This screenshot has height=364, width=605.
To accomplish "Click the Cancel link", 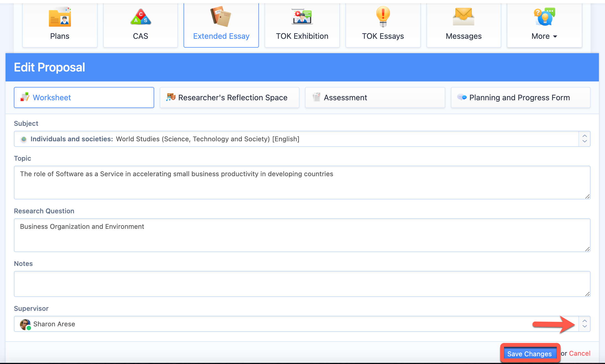I will click(x=580, y=353).
